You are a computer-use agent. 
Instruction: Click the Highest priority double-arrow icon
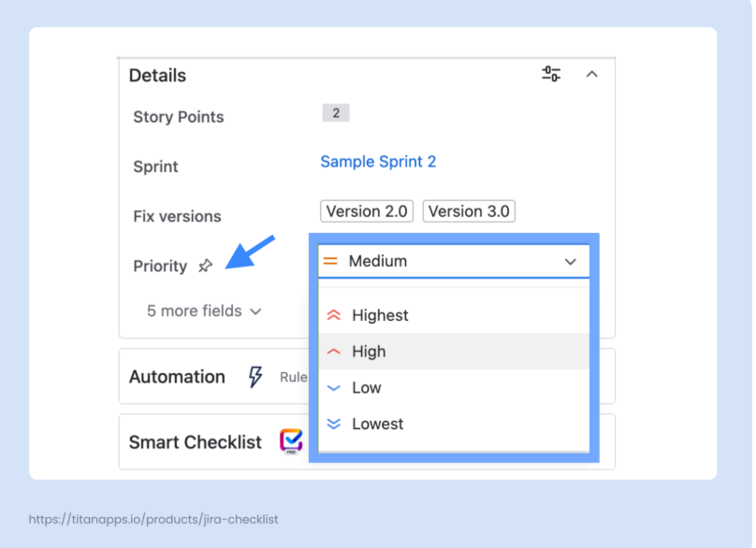coord(333,316)
